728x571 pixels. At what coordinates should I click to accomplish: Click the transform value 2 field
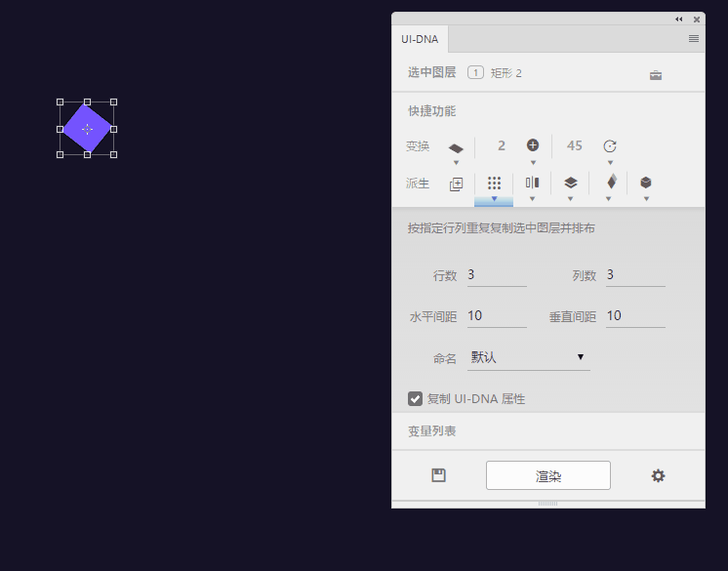click(x=501, y=145)
